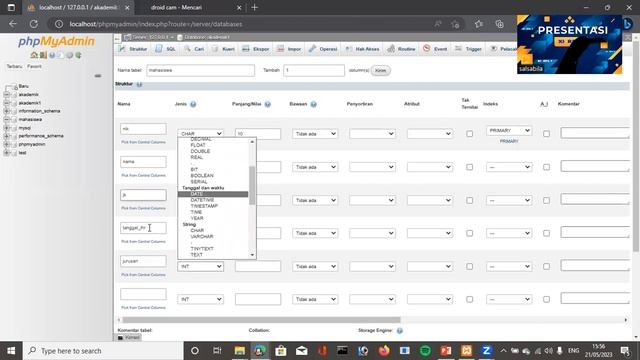This screenshot has width=640, height=360.
Task: Open the Favorit list in sidebar
Action: point(34,66)
